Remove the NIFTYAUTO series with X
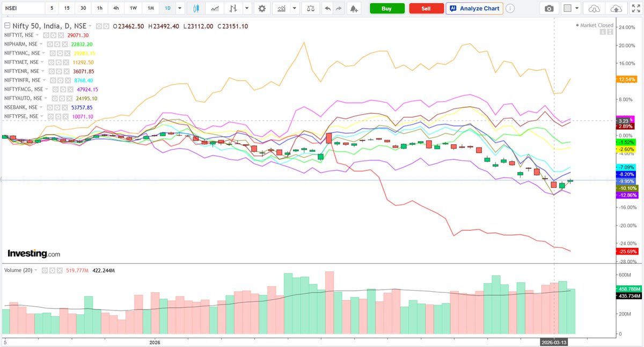Screen dimensions: 644x347 (x=69, y=98)
